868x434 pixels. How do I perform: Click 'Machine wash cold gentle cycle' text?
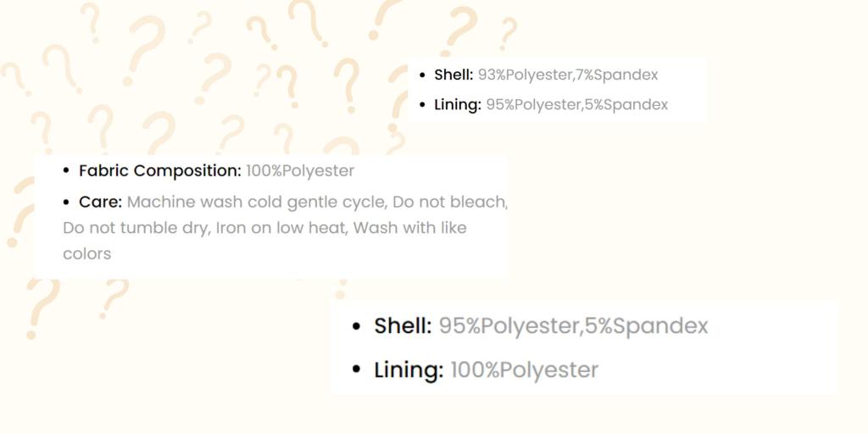coord(256,203)
